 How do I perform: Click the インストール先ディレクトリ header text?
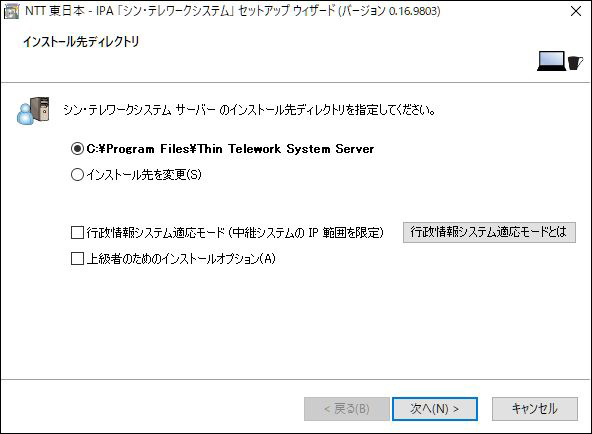81,42
